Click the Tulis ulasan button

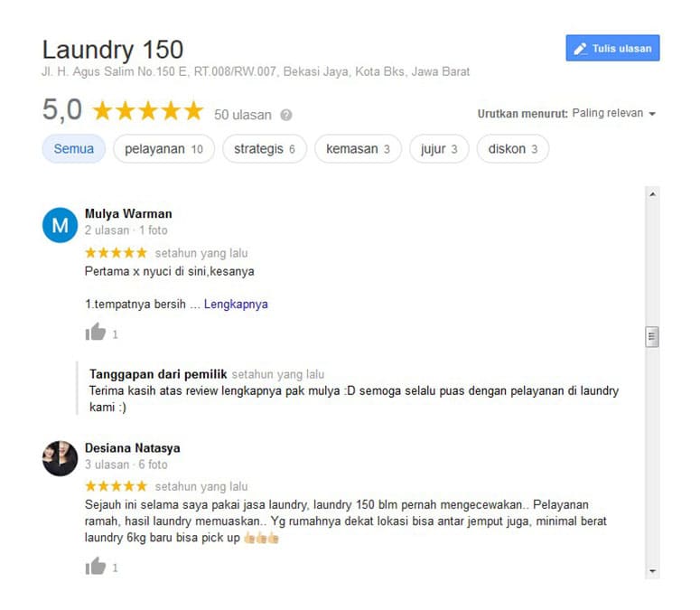point(612,48)
